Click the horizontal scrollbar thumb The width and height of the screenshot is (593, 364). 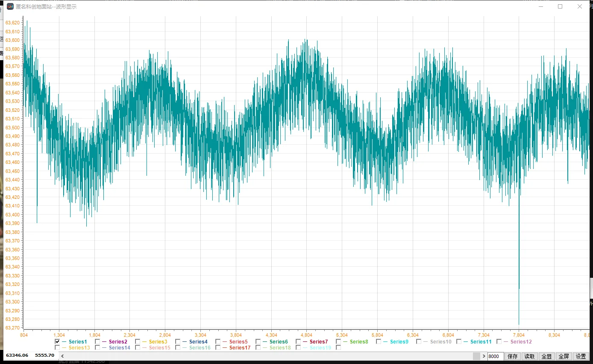(476, 356)
